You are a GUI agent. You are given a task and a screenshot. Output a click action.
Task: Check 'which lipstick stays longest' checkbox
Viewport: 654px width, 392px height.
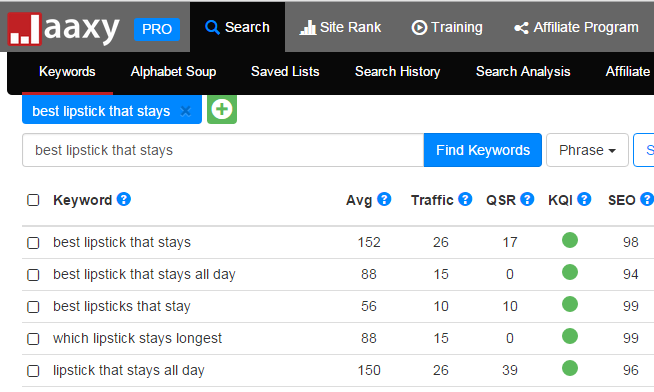pos(33,339)
